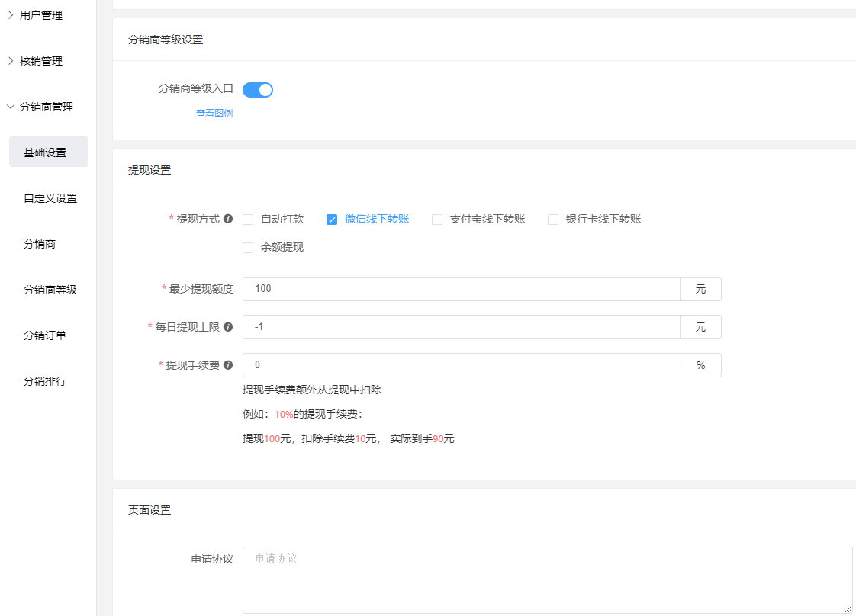Click the info icon beside 提现方式

(227, 220)
